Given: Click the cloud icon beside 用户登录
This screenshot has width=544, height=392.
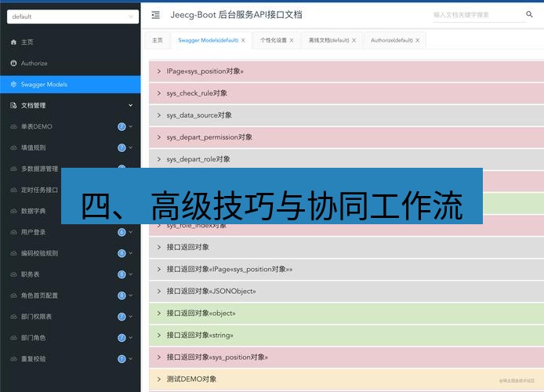Looking at the screenshot, I should point(13,232).
